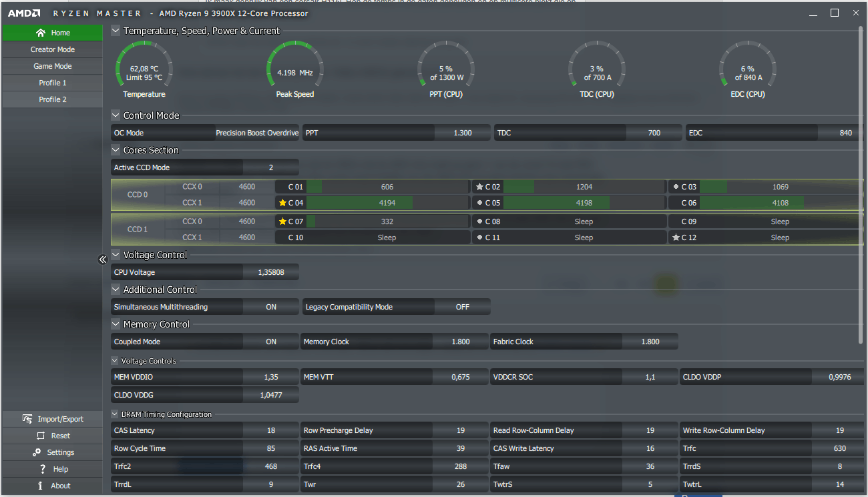Select the Home tab
This screenshot has width=868, height=497.
pos(53,33)
